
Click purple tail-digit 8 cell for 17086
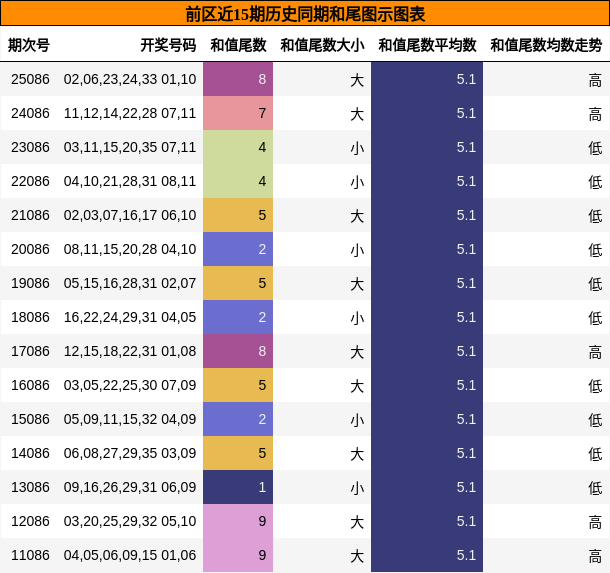pos(238,351)
